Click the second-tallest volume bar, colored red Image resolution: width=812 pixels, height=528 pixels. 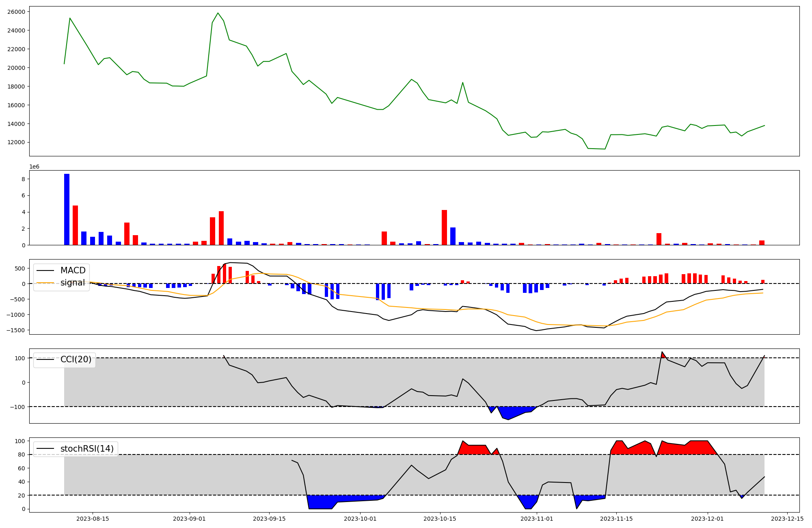[75, 225]
